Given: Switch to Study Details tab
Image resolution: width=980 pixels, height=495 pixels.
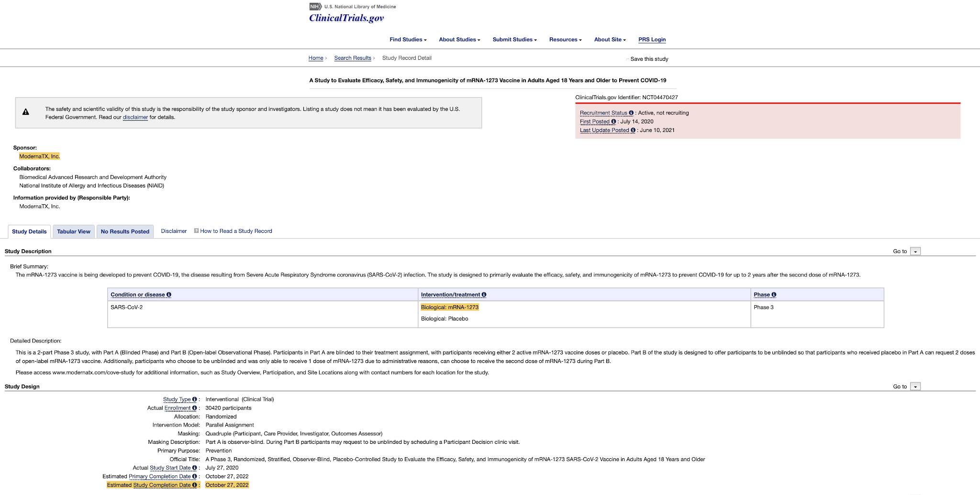Looking at the screenshot, I should tap(29, 231).
